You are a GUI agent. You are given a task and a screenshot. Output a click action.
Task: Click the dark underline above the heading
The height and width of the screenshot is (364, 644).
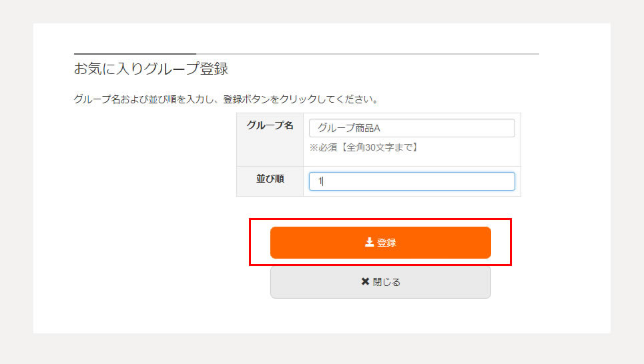135,53
